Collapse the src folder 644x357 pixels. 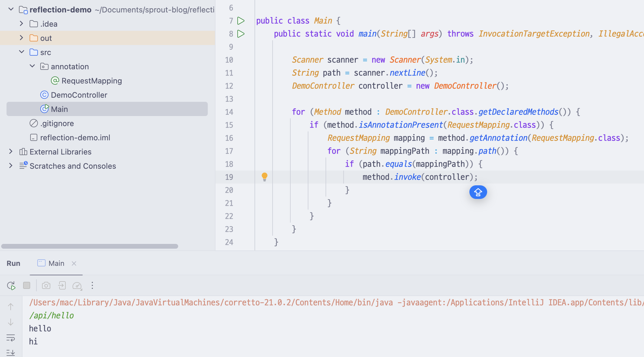tap(21, 52)
